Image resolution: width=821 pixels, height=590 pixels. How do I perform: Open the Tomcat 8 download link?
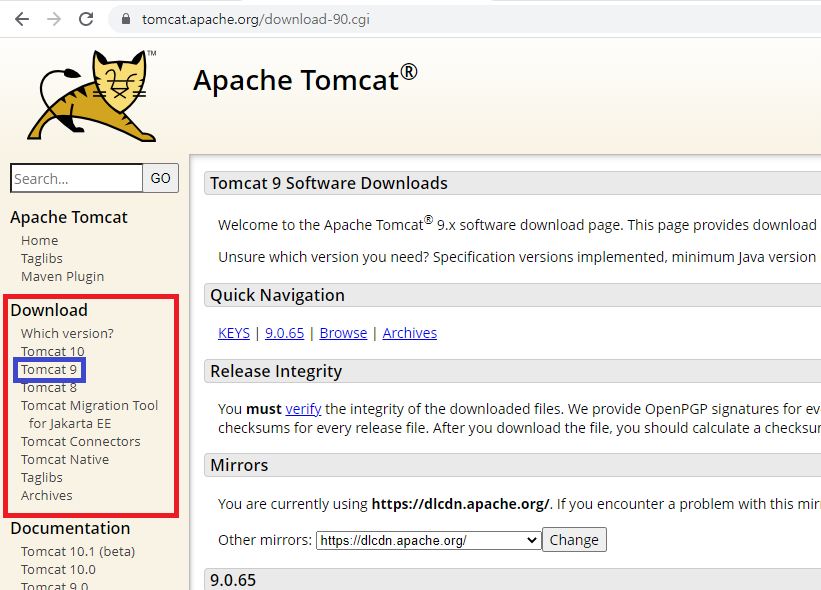49,388
